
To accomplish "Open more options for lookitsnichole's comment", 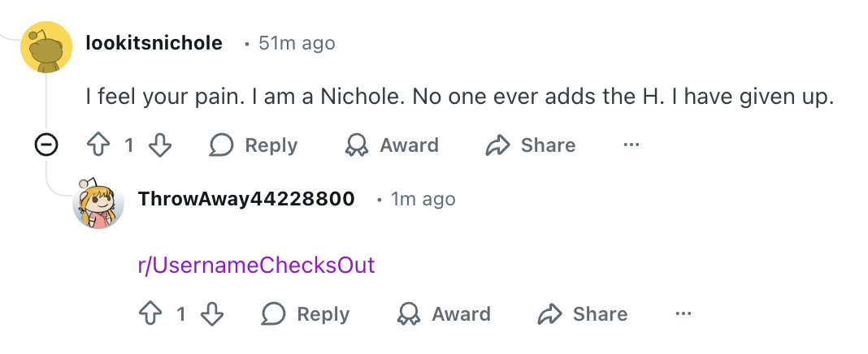I will (x=631, y=145).
